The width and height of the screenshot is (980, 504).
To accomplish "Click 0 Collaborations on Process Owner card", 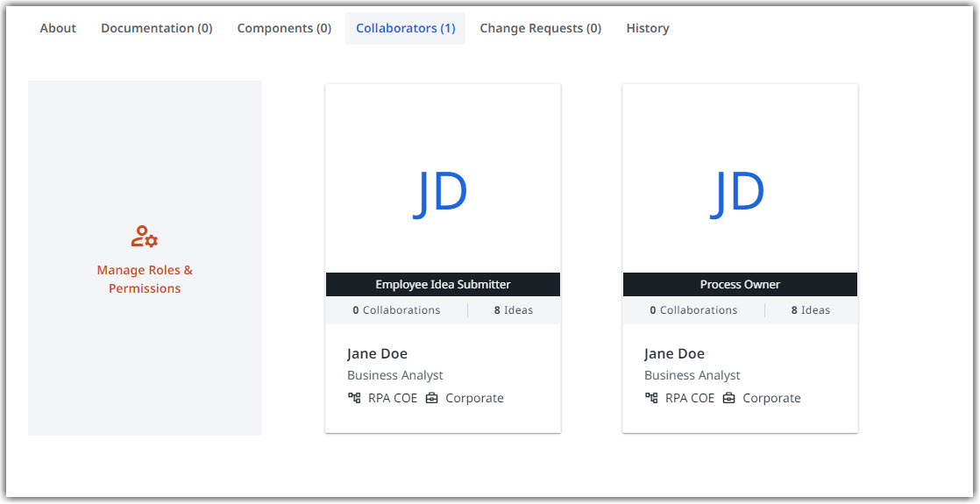I will tap(693, 310).
